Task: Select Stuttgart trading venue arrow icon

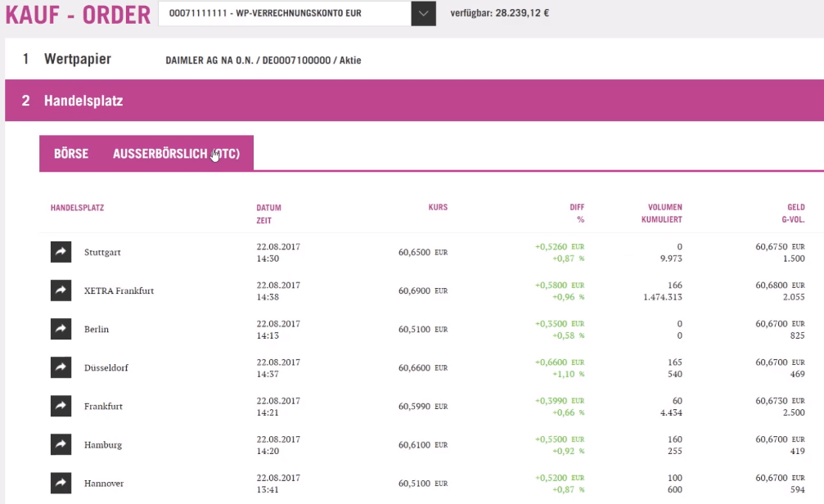Action: point(61,252)
